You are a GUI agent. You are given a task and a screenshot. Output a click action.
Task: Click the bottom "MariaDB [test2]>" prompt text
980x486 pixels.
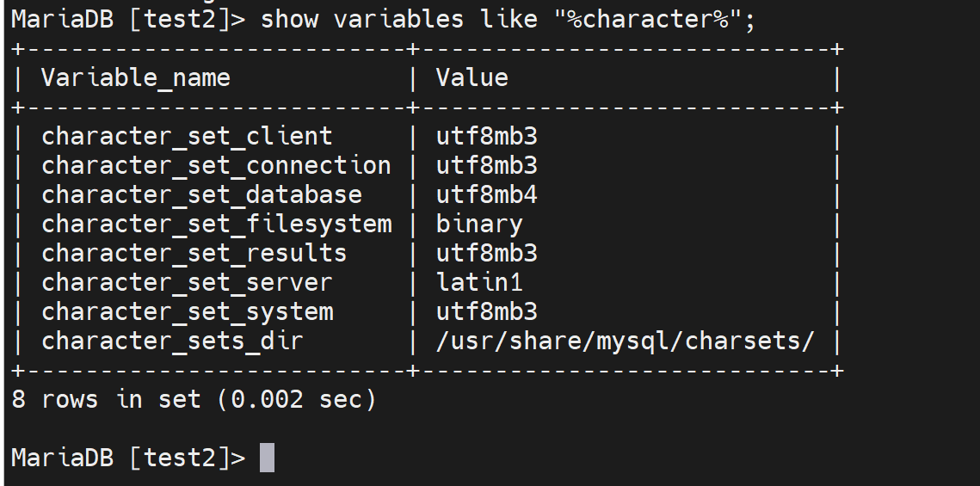coord(128,458)
